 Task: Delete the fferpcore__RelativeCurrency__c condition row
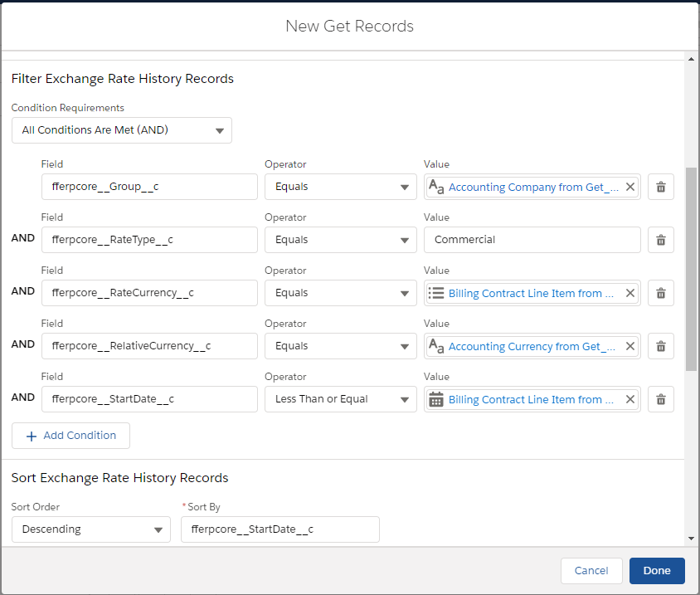(x=660, y=346)
